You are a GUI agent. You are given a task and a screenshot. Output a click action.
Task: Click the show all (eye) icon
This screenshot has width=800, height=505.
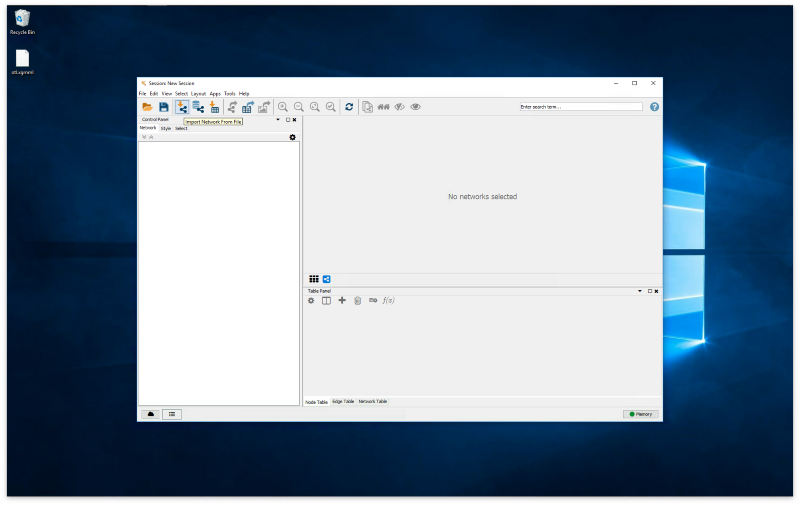tap(416, 107)
